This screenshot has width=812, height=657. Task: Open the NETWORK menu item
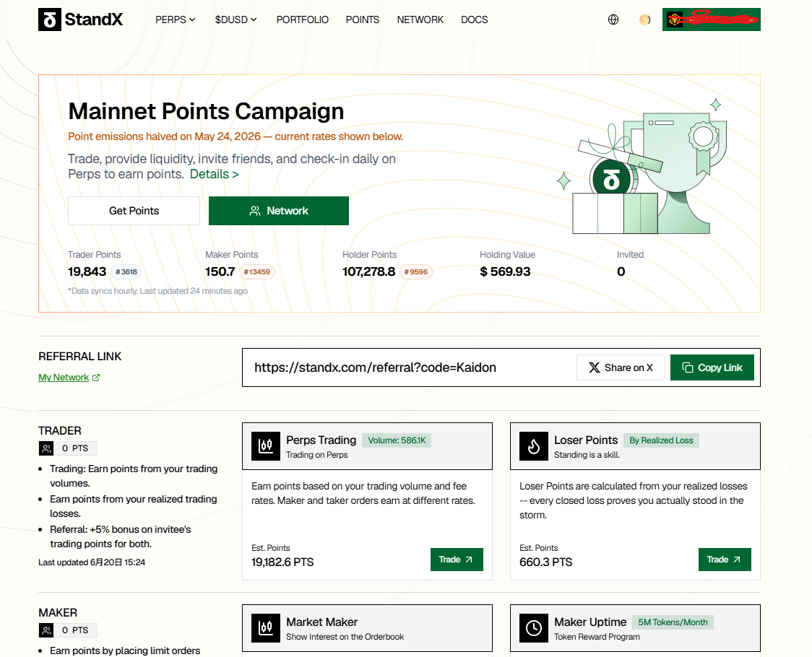tap(420, 19)
